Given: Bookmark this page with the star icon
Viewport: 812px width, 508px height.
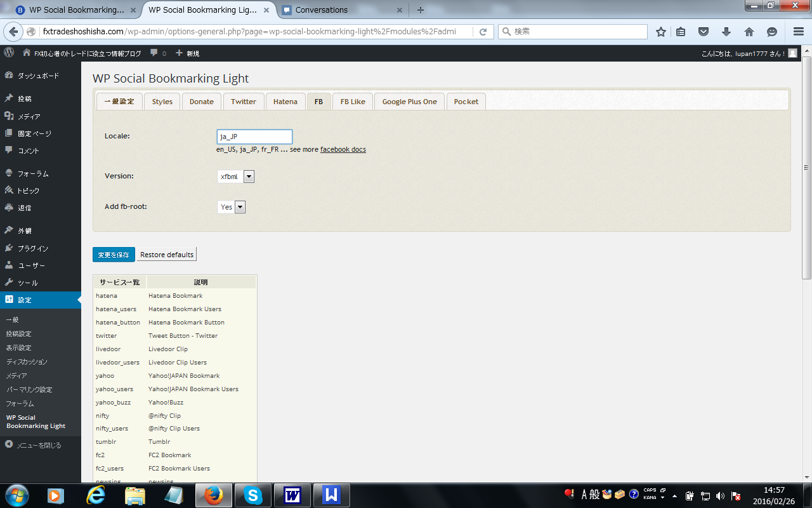Looking at the screenshot, I should click(661, 32).
